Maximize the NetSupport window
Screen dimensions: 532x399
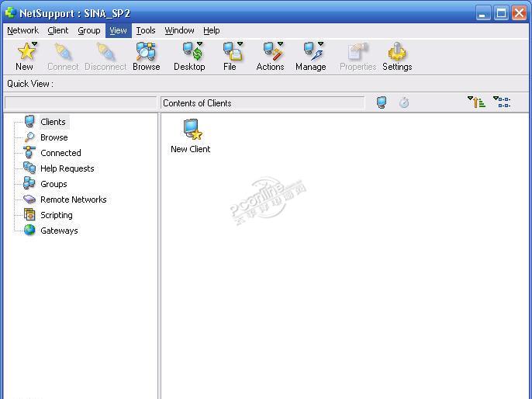[501, 13]
